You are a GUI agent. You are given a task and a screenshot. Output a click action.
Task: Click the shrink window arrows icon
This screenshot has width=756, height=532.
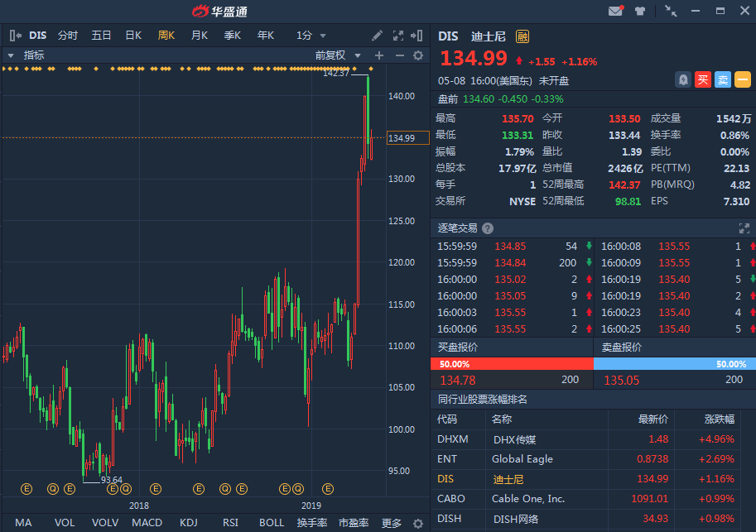pos(671,11)
